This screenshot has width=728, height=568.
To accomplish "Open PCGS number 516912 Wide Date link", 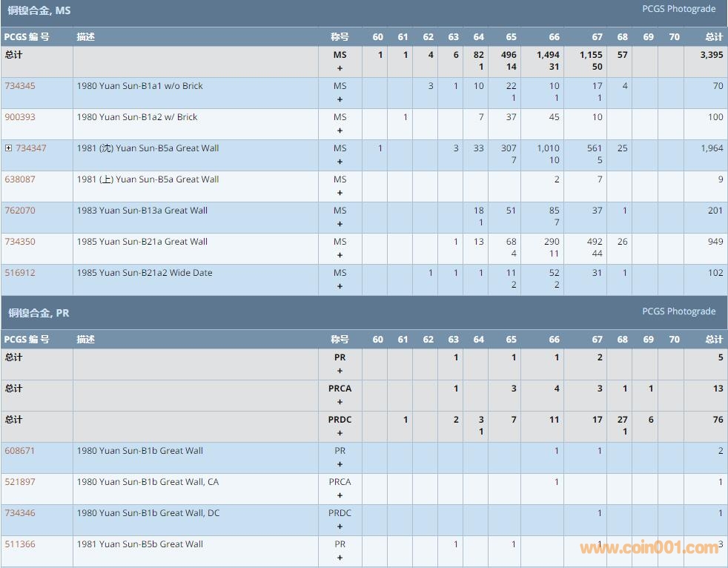I will point(20,273).
